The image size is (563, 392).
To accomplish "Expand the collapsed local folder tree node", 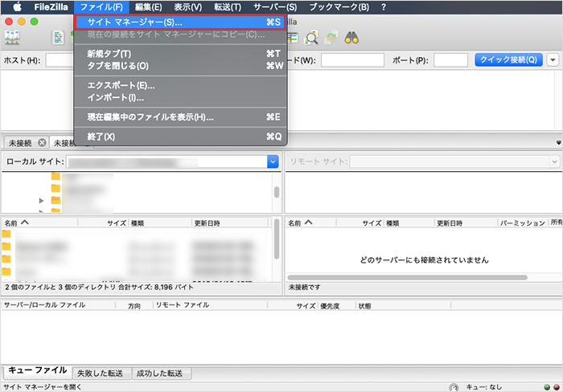I will point(41,201).
